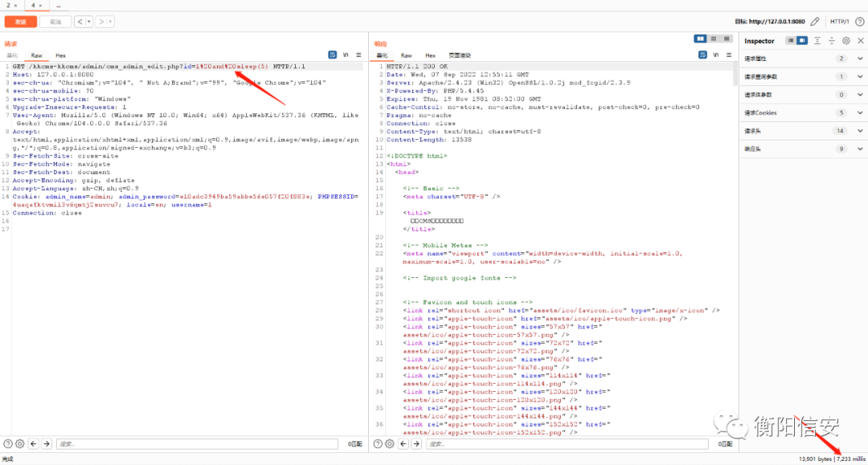Select the response Render (页面渲染) tab
868x465 pixels.
[x=460, y=55]
